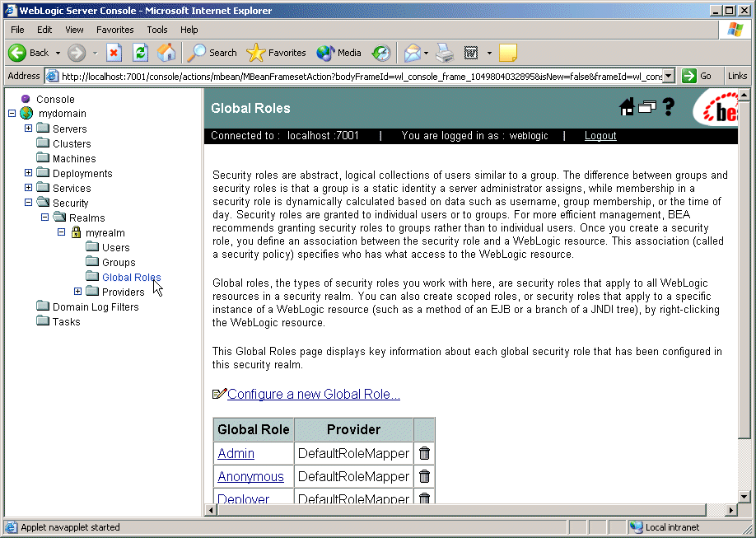This screenshot has height=538, width=756.
Task: Open Favorites star in toolbar
Action: click(276, 53)
